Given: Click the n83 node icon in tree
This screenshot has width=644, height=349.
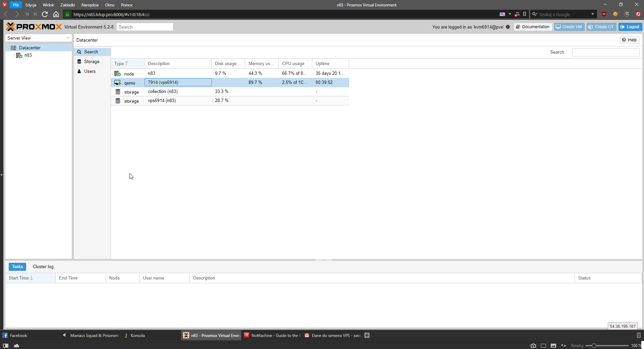Looking at the screenshot, I should click(19, 55).
